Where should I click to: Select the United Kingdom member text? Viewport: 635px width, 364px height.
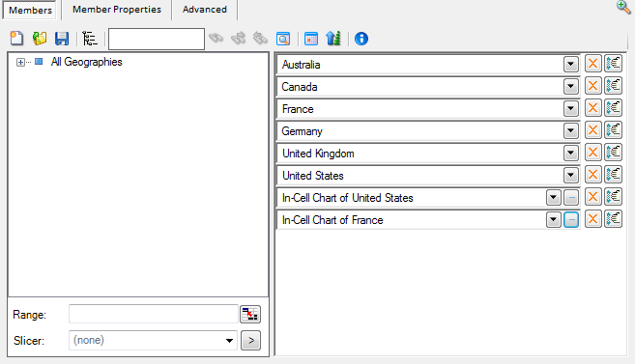[318, 154]
